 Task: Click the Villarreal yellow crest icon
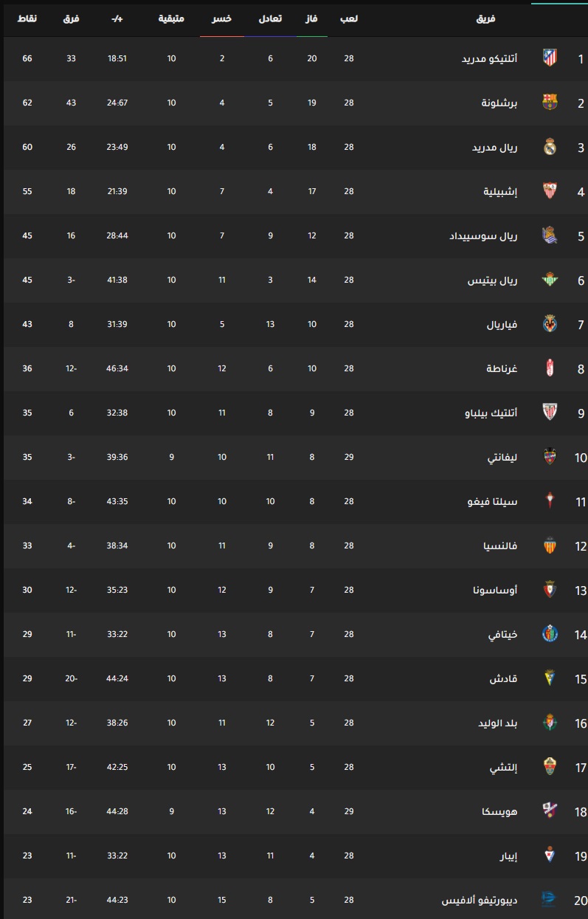[x=549, y=323]
